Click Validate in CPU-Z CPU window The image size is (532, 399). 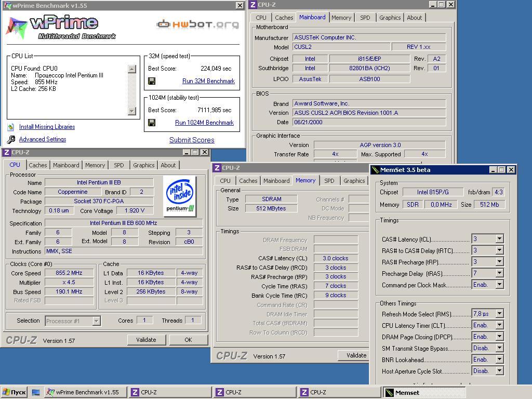tap(146, 340)
